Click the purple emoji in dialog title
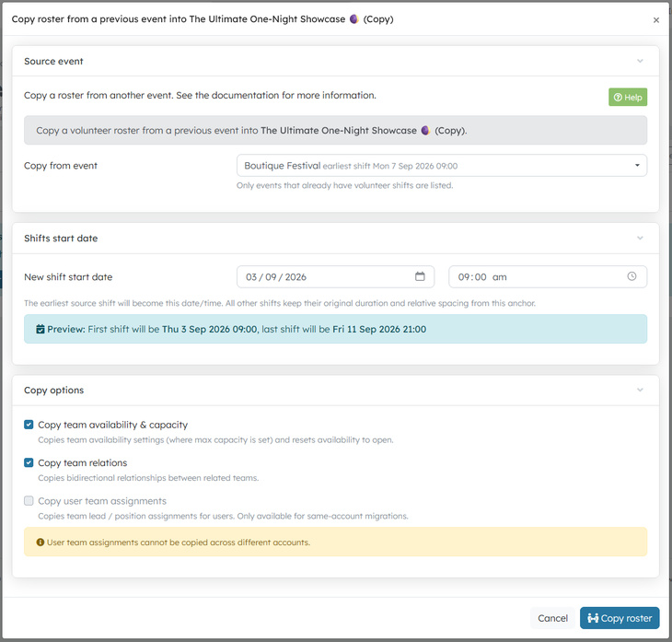Image resolution: width=672 pixels, height=642 pixels. (x=354, y=18)
